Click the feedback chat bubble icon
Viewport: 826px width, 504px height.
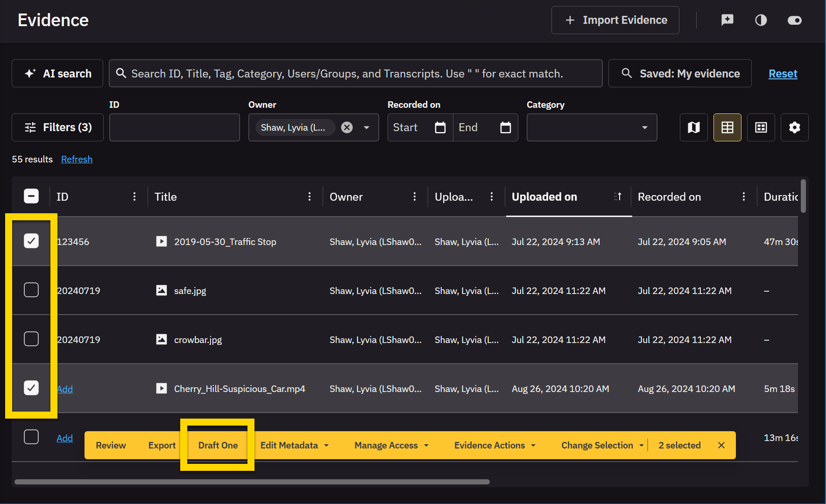pyautogui.click(x=727, y=20)
